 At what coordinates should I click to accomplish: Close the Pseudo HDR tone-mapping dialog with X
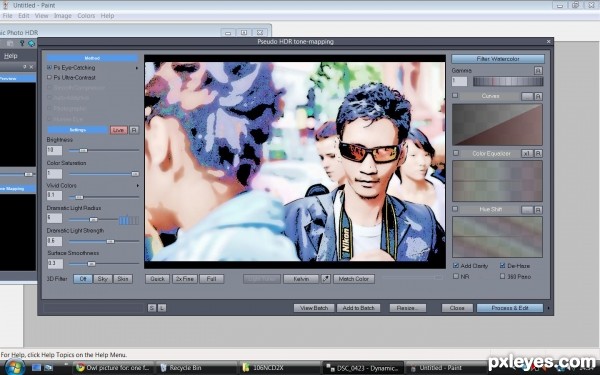(548, 41)
